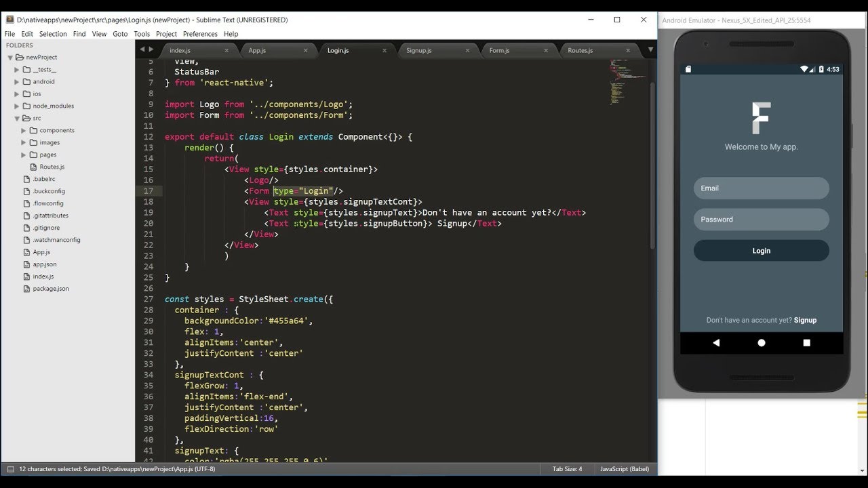The height and width of the screenshot is (488, 868).
Task: Expand the components folder
Action: (x=24, y=131)
